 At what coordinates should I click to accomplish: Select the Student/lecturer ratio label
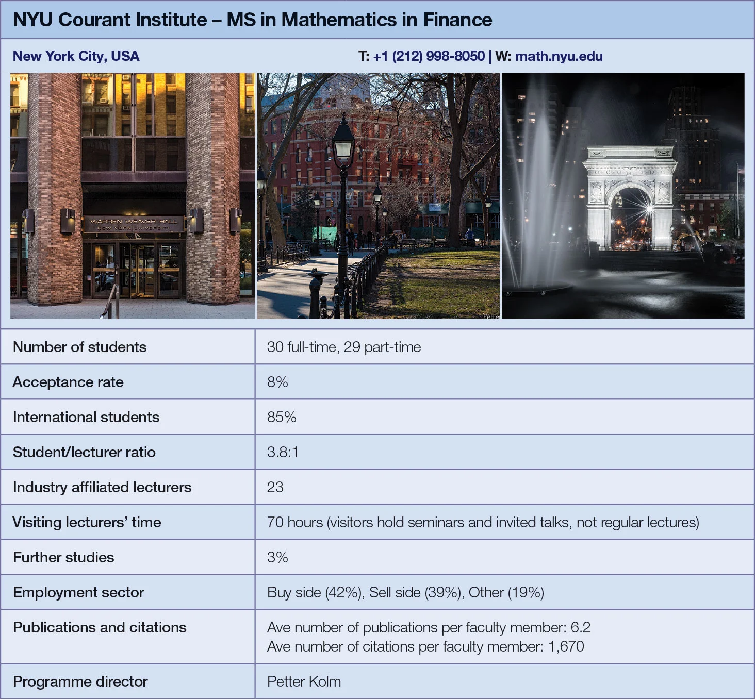tap(84, 452)
